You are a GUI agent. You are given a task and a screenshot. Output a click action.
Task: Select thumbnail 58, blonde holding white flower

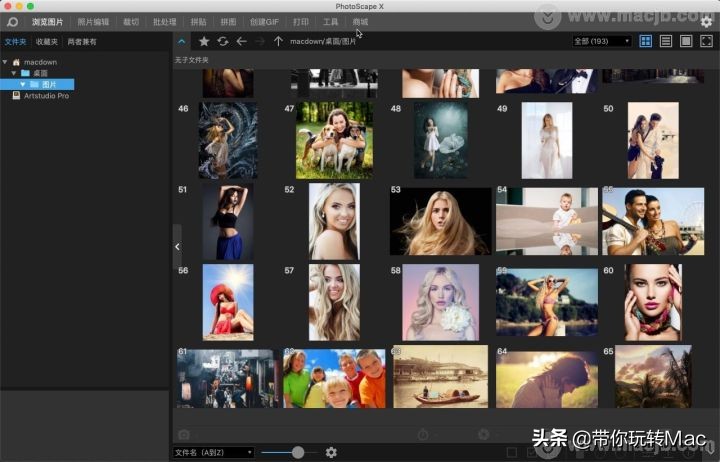[441, 302]
